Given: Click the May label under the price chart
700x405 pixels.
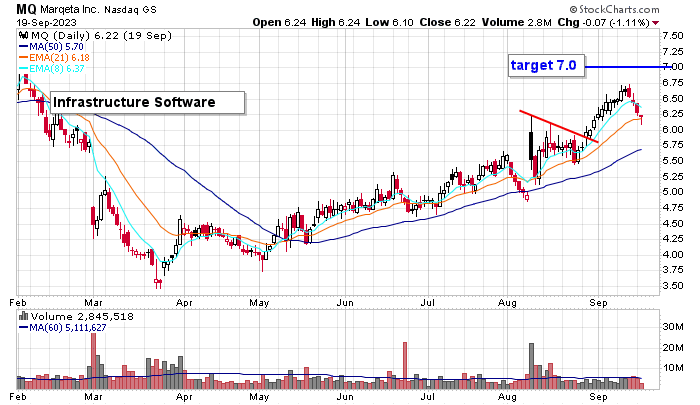Looking at the screenshot, I should (259, 303).
